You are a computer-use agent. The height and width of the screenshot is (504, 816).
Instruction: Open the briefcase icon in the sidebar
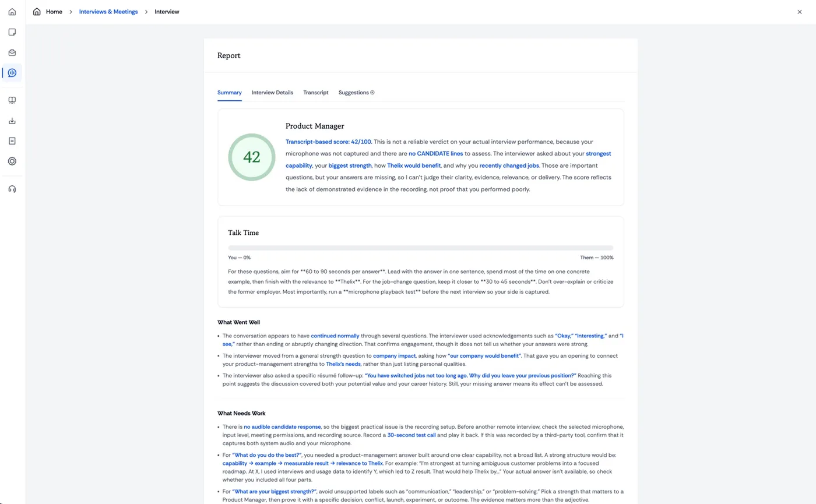12,52
